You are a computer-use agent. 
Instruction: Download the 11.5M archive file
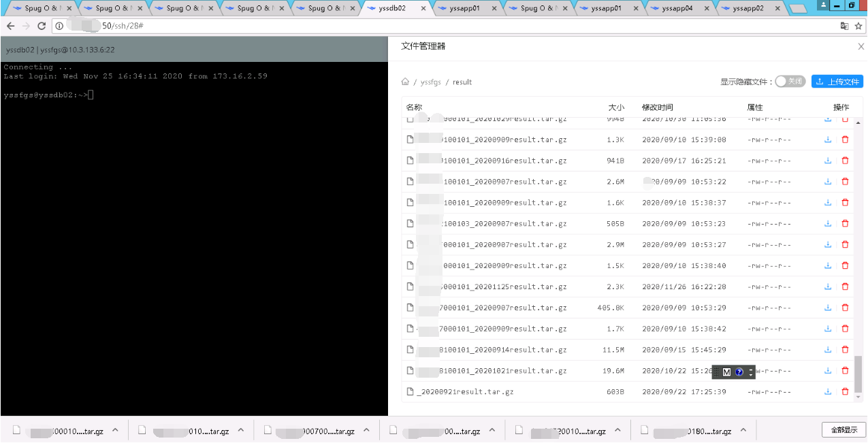828,350
